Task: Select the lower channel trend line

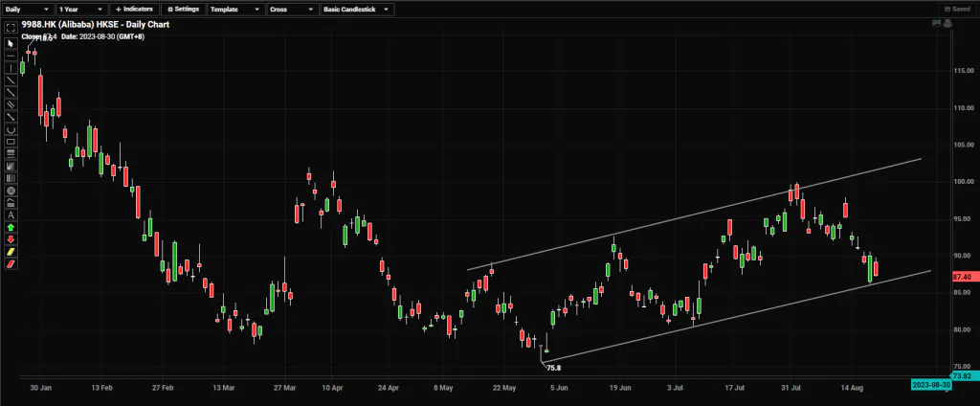Action: (738, 316)
